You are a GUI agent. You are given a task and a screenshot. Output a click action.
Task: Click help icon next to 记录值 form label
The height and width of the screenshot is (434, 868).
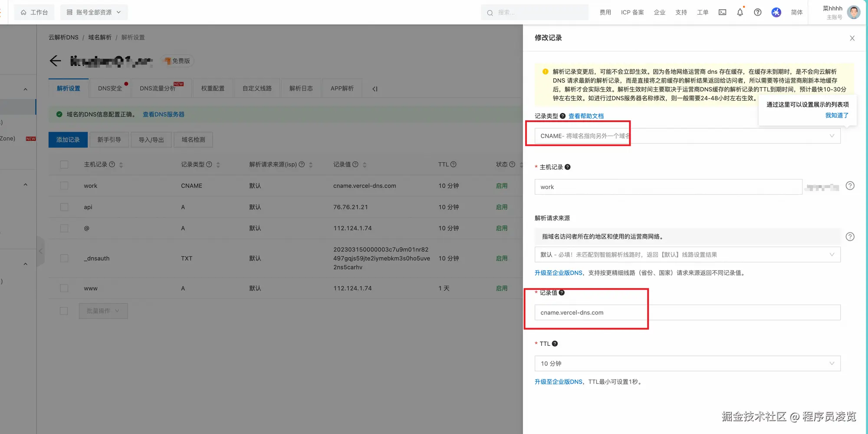pyautogui.click(x=562, y=293)
